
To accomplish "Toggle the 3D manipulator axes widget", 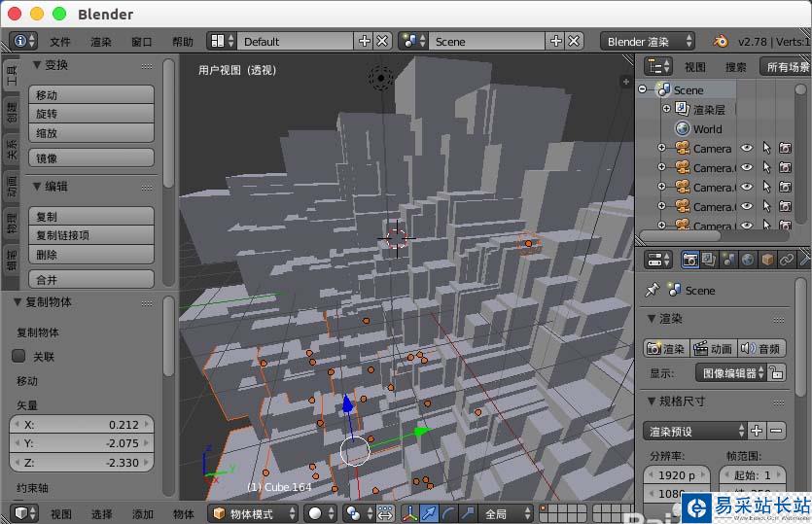I will coord(410,513).
